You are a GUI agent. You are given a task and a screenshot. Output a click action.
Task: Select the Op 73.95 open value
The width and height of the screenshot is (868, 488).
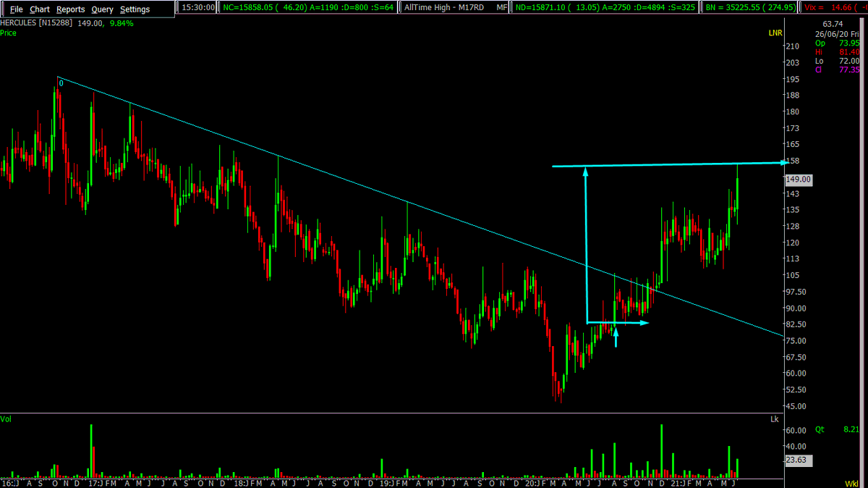point(837,43)
